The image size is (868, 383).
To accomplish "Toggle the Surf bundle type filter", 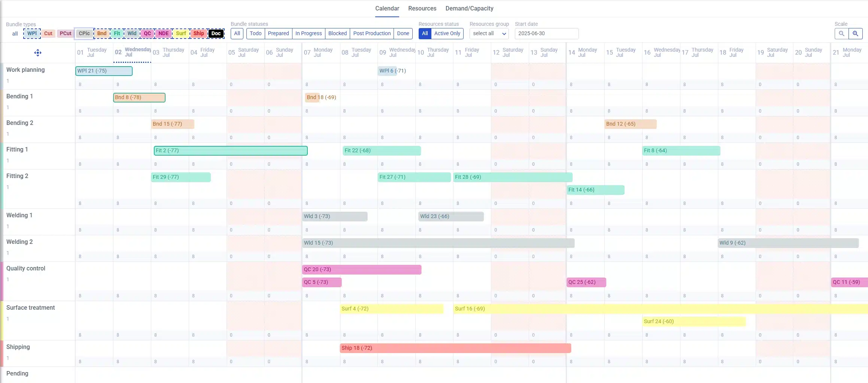I will coord(181,33).
